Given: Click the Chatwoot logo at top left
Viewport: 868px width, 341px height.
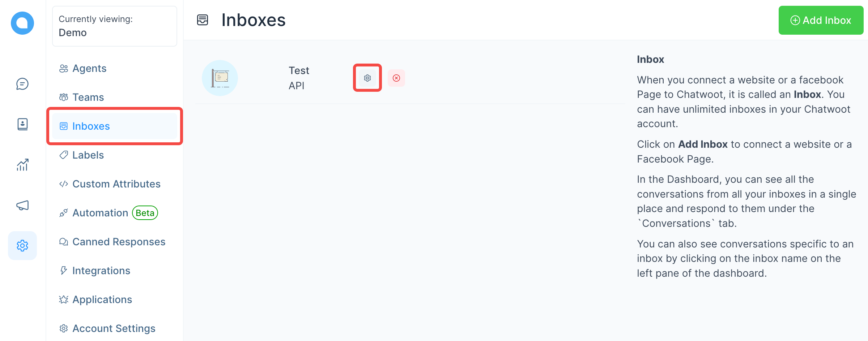Looking at the screenshot, I should tap(22, 23).
